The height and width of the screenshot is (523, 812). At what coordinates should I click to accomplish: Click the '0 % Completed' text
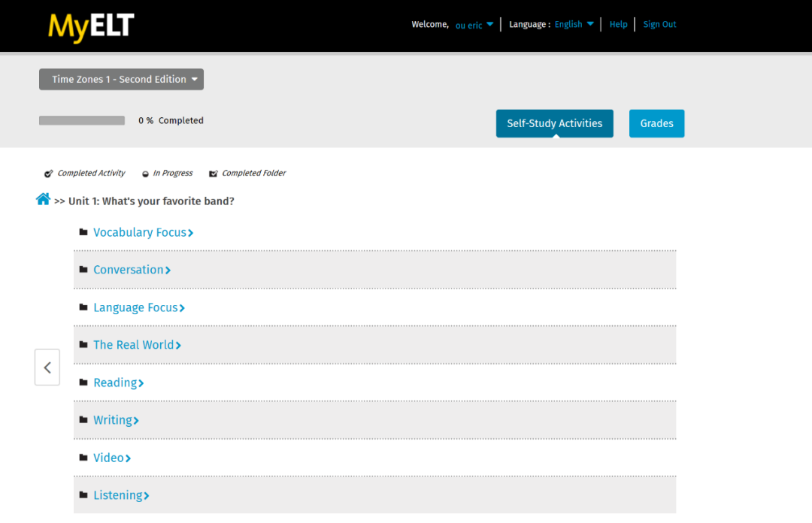[x=171, y=121]
